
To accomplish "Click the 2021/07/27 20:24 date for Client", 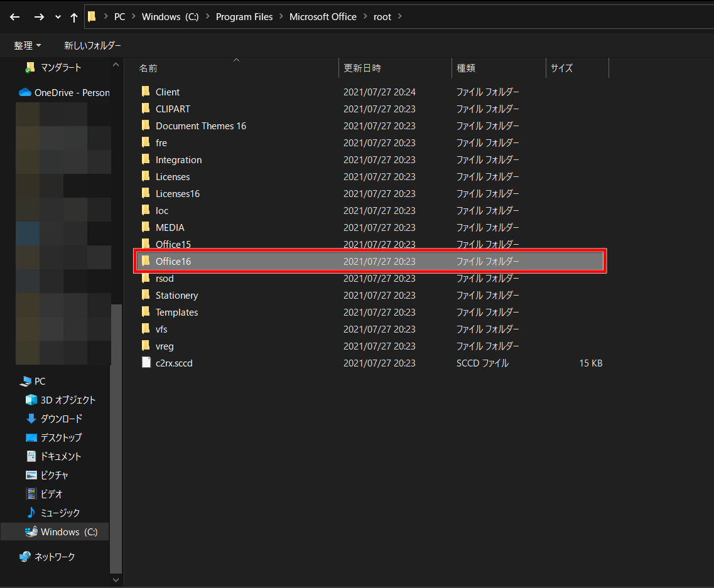I will [x=379, y=92].
